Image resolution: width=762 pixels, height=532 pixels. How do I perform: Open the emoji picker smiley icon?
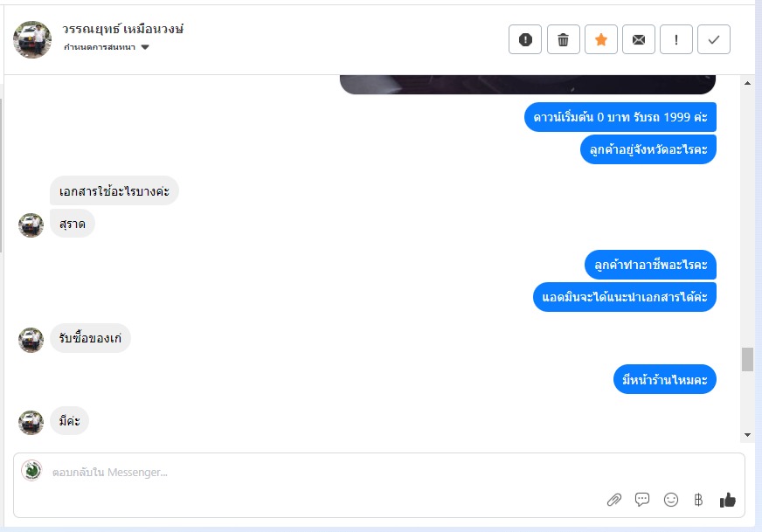[x=670, y=500]
